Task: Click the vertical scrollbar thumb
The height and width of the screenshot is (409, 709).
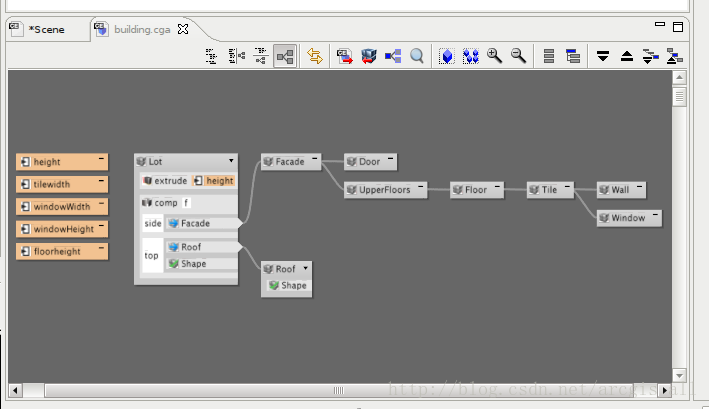Action: click(x=679, y=96)
